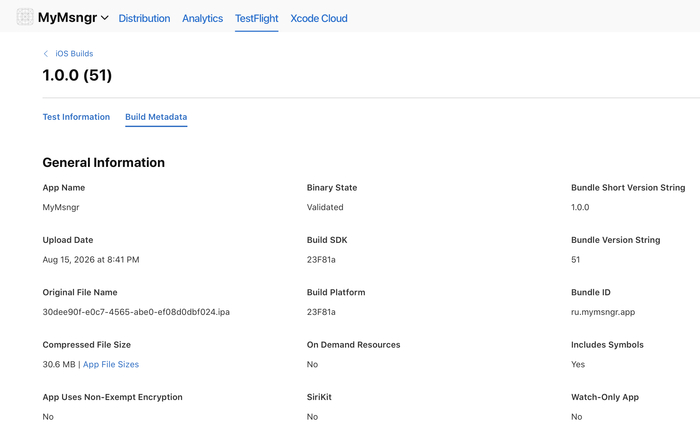Click the Original File Name label
Screen dimensions: 700x436
[x=80, y=292]
